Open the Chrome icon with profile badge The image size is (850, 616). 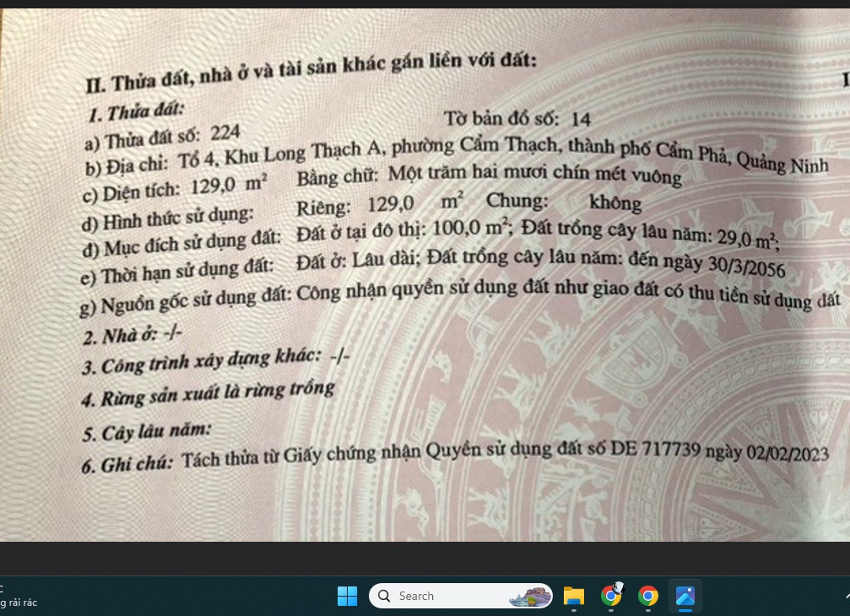[611, 595]
